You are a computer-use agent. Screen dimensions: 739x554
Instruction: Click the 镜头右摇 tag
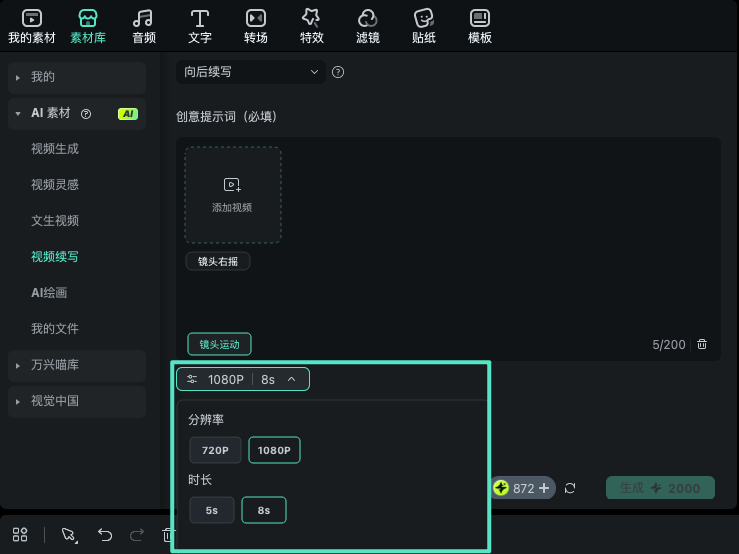click(x=218, y=261)
